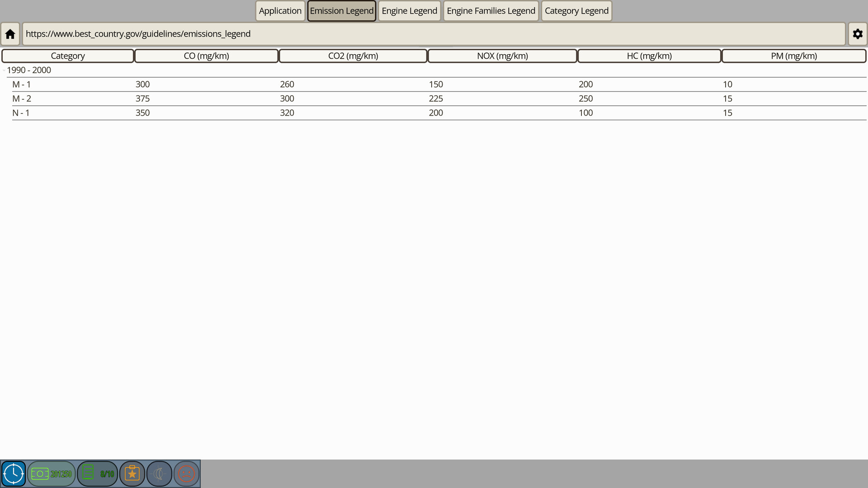Click the CO (mg/km) column header
Screen dimensions: 868x488
[206, 56]
